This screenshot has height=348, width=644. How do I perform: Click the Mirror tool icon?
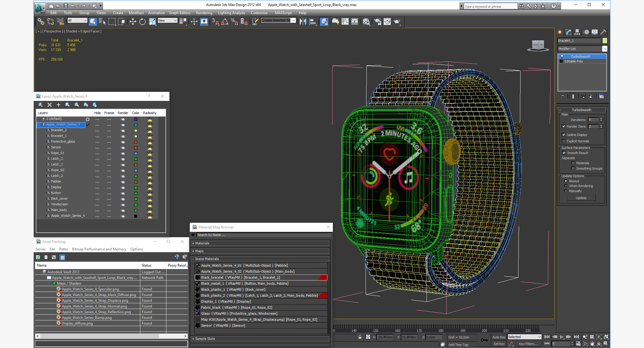[303, 21]
